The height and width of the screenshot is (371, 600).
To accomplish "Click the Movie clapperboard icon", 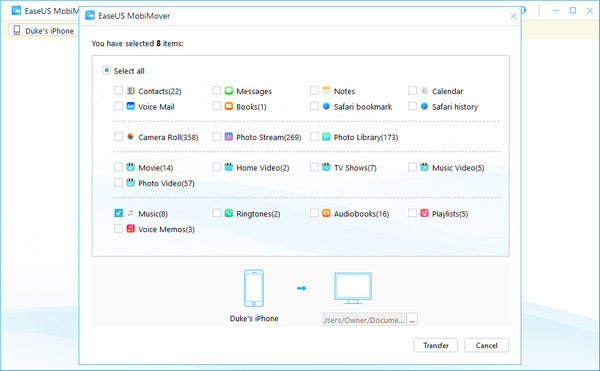I will 130,167.
